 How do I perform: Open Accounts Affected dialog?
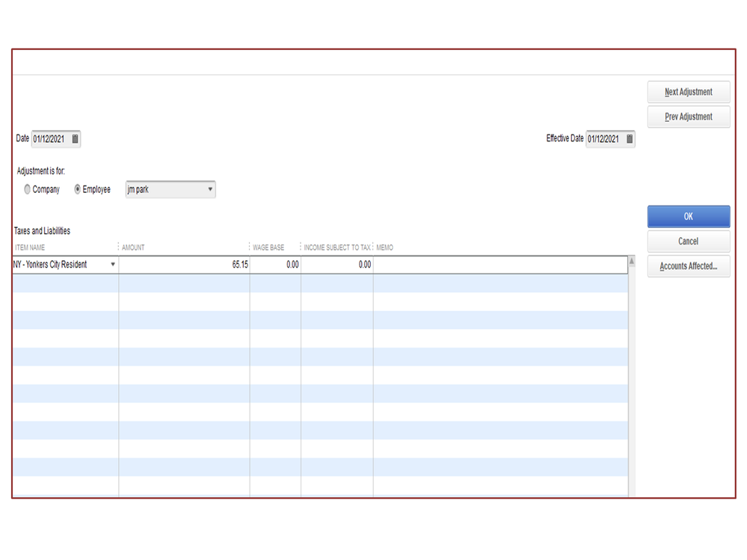689,266
